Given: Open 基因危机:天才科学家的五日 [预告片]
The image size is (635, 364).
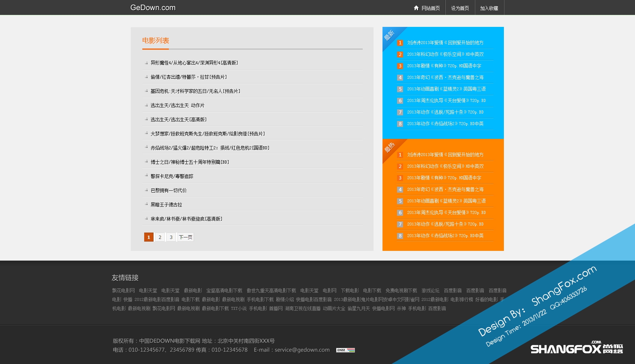Looking at the screenshot, I should coord(195,91).
